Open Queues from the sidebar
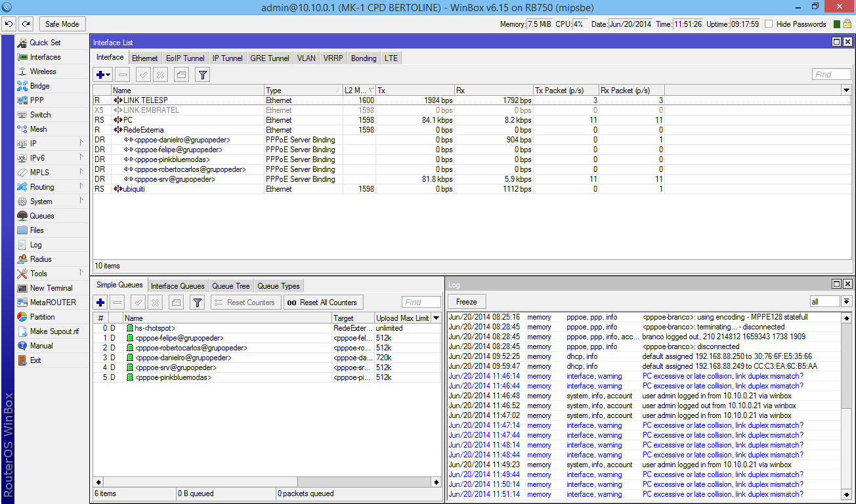Viewport: 856px width, 504px height. [42, 216]
